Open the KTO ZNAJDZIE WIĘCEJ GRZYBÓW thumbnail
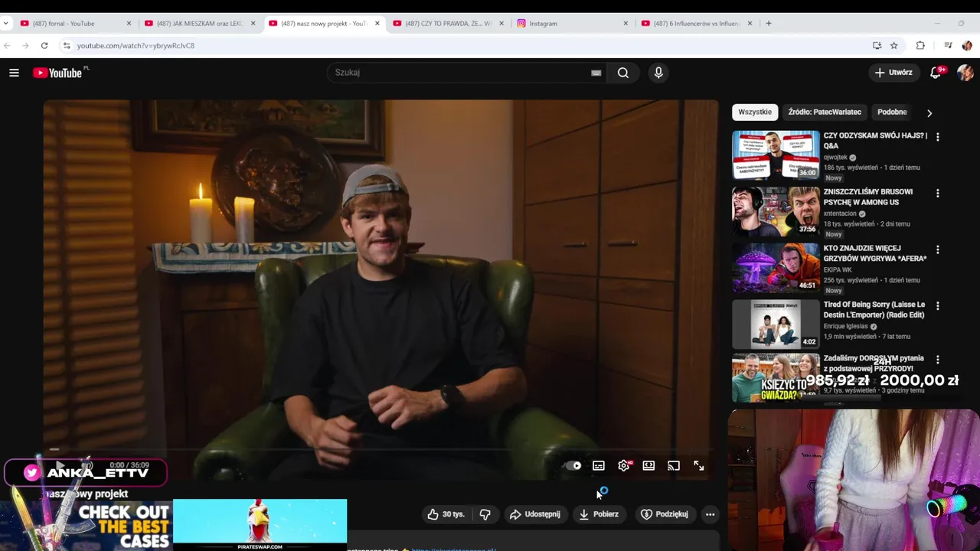 click(776, 268)
